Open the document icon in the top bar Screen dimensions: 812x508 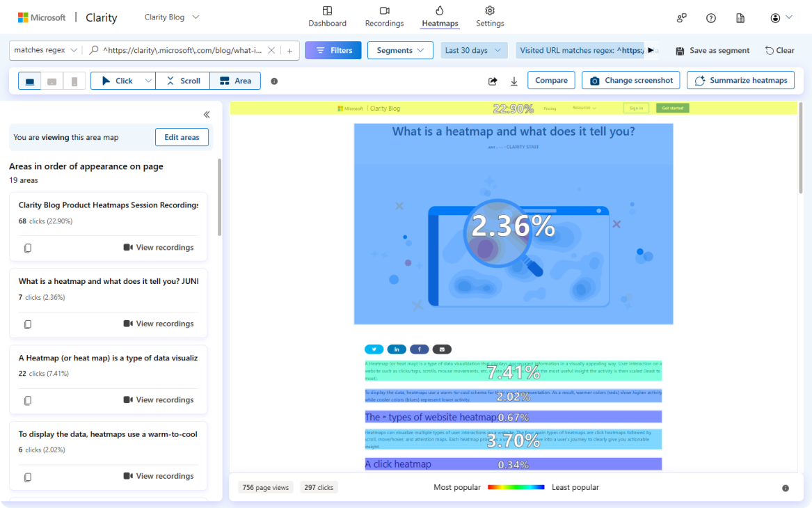[740, 18]
